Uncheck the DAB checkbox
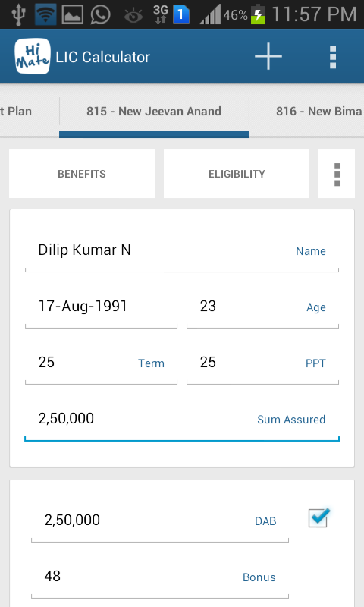 pos(318,517)
